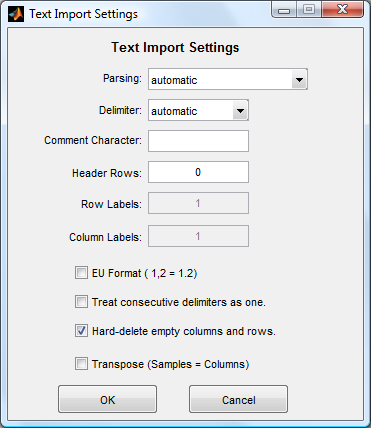Click the Header Rows input field
The height and width of the screenshot is (428, 371).
pos(198,172)
